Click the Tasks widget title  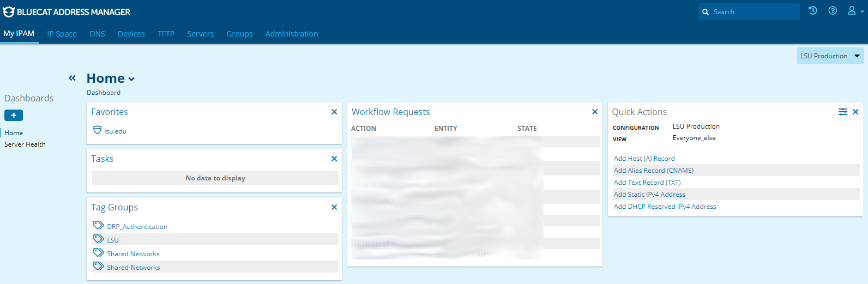point(103,159)
